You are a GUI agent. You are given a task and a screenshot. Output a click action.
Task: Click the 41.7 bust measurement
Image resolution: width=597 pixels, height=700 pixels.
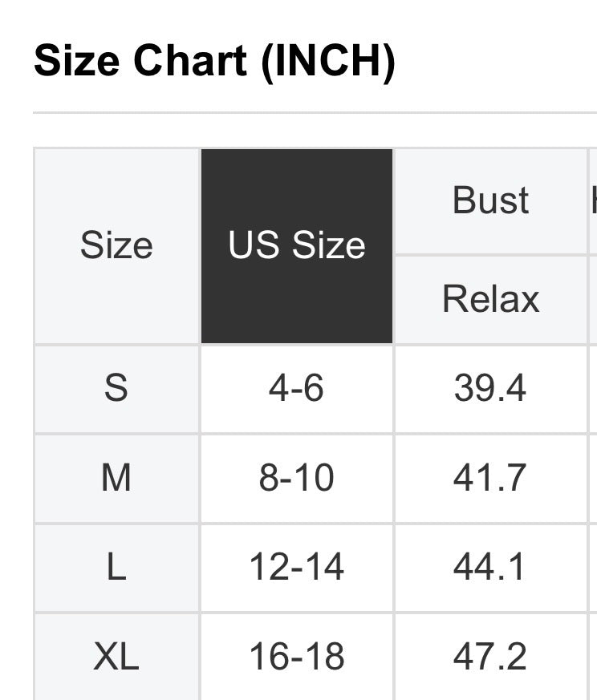point(490,479)
